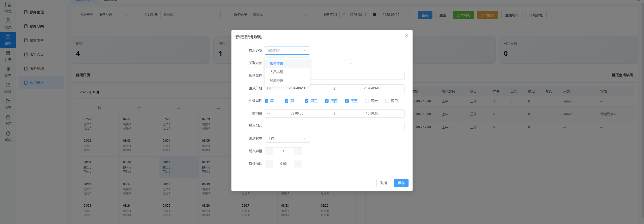
Task: Click end time 10:00:00 in 时间段
Action: (x=372, y=114)
